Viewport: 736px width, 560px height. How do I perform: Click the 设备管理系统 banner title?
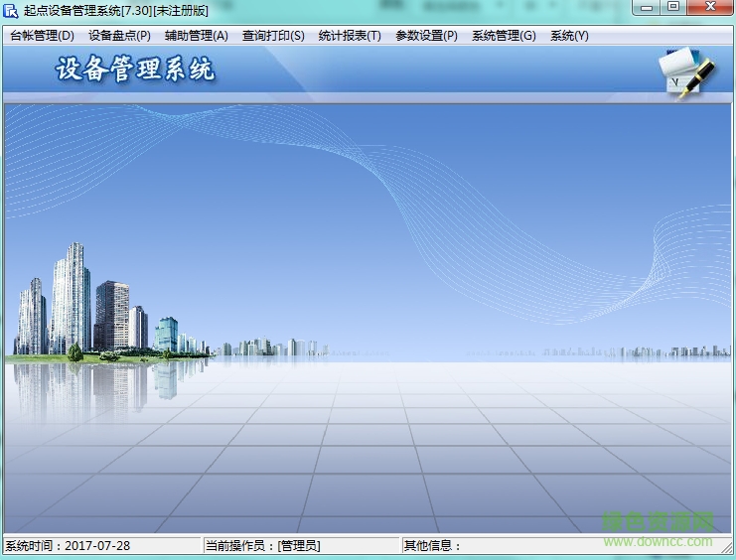coord(135,70)
